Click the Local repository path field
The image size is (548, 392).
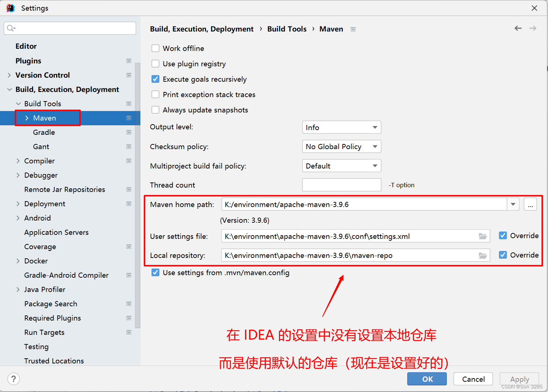356,255
